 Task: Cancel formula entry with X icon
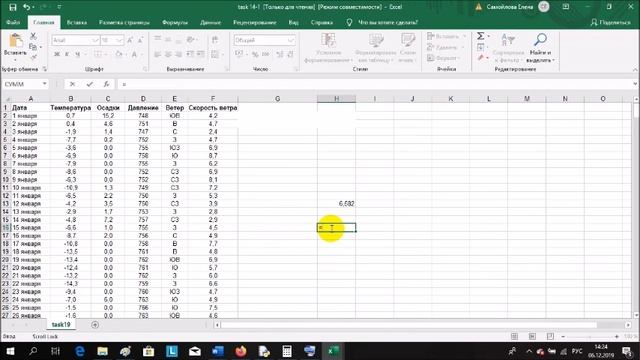[72, 84]
